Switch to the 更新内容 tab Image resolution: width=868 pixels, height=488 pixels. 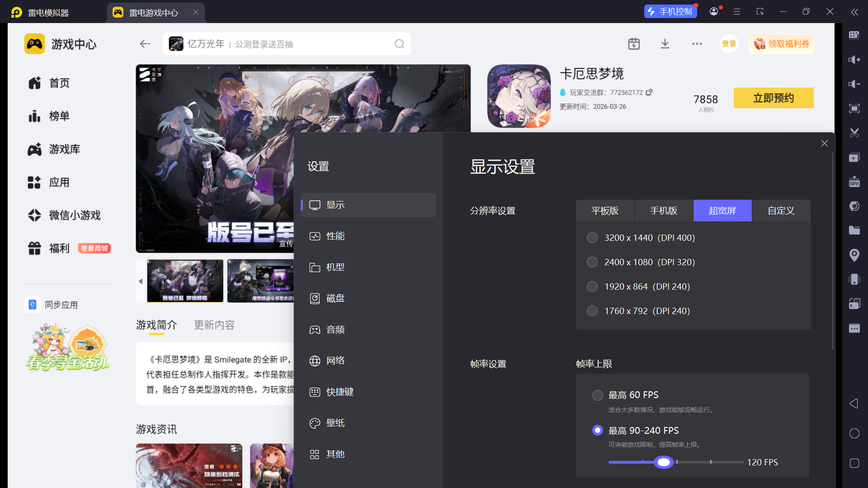point(214,325)
